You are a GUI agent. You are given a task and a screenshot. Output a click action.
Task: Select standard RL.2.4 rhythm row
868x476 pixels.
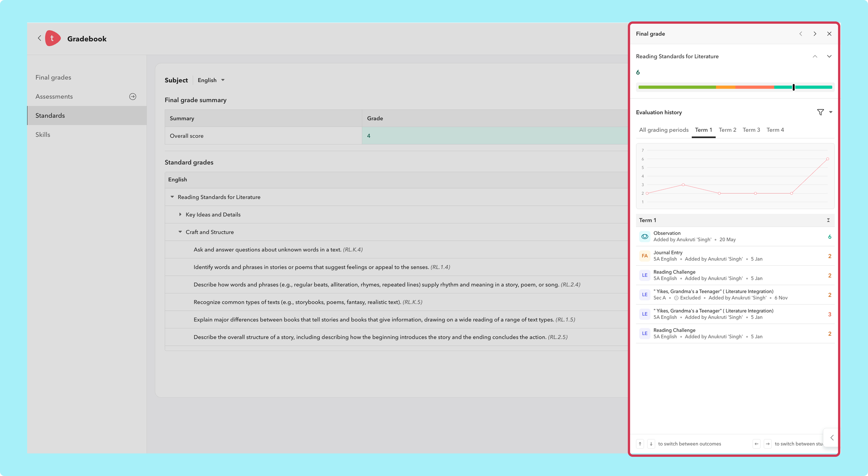pyautogui.click(x=396, y=284)
